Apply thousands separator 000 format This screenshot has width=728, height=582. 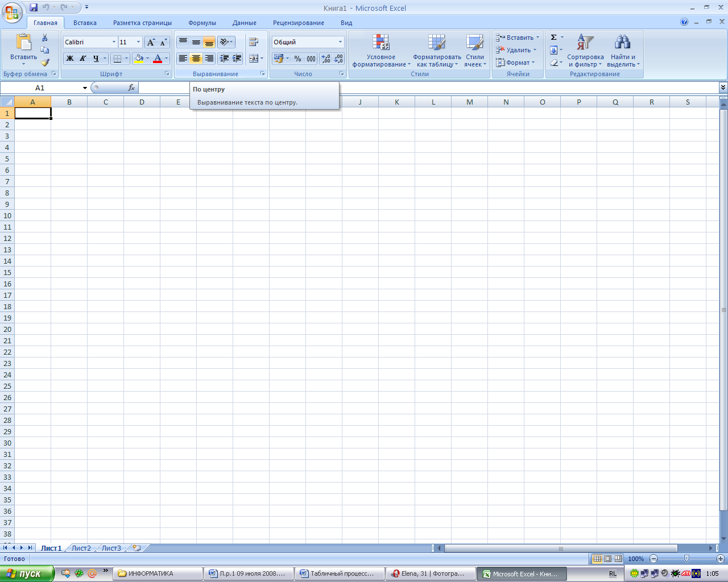coord(311,59)
